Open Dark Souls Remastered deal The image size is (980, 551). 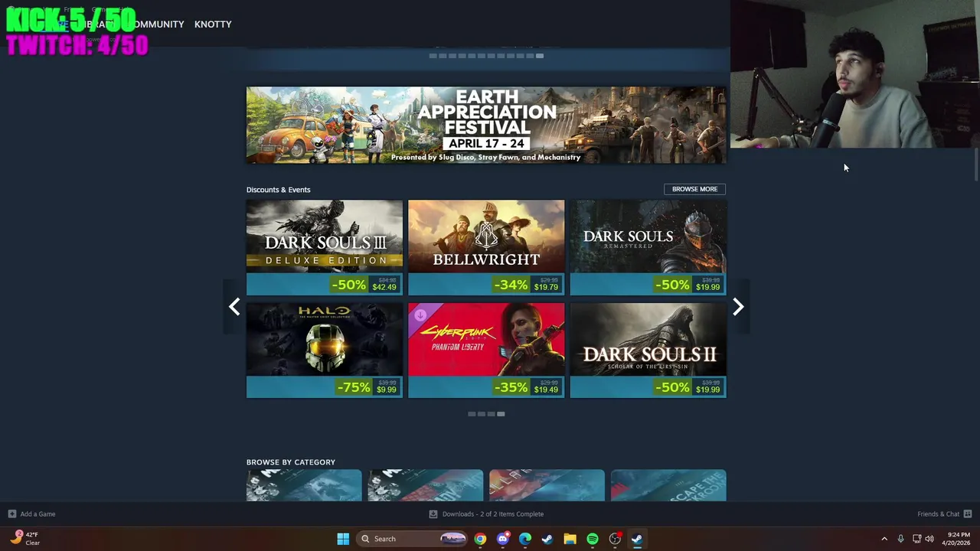(x=648, y=247)
